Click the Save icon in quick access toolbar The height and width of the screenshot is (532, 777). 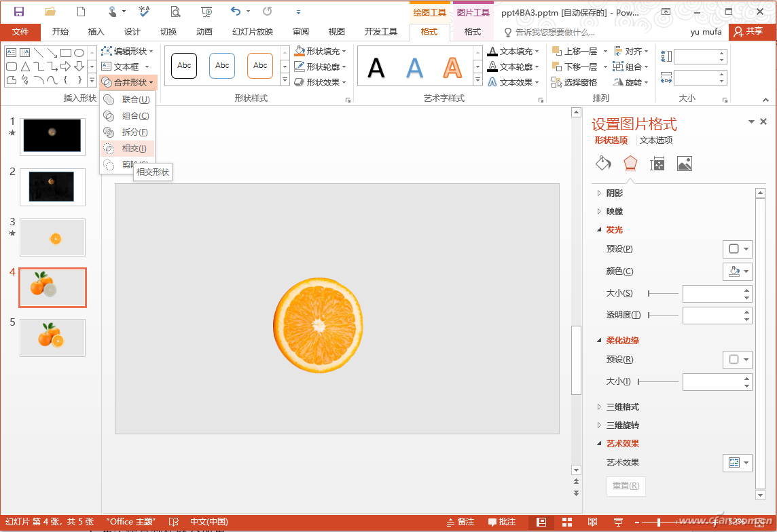[19, 12]
